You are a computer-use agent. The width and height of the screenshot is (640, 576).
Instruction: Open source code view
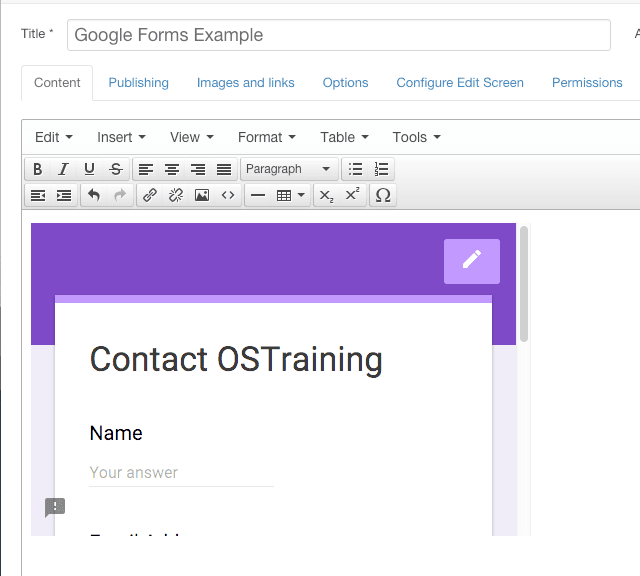point(228,196)
